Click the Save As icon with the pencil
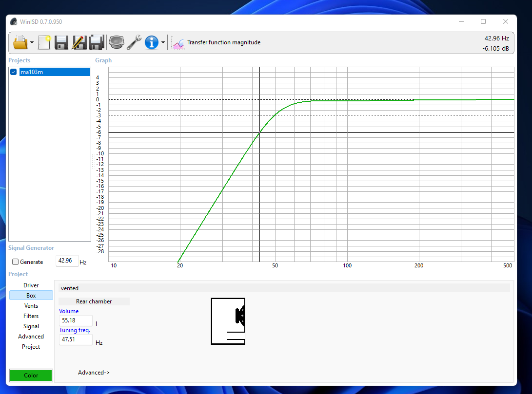The width and height of the screenshot is (532, 394). [79, 43]
